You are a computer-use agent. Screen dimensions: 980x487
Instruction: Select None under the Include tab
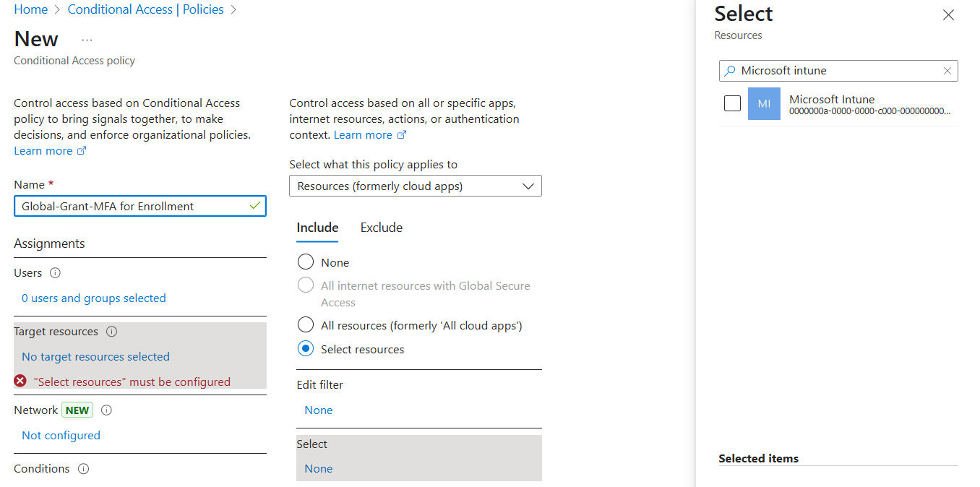point(305,262)
